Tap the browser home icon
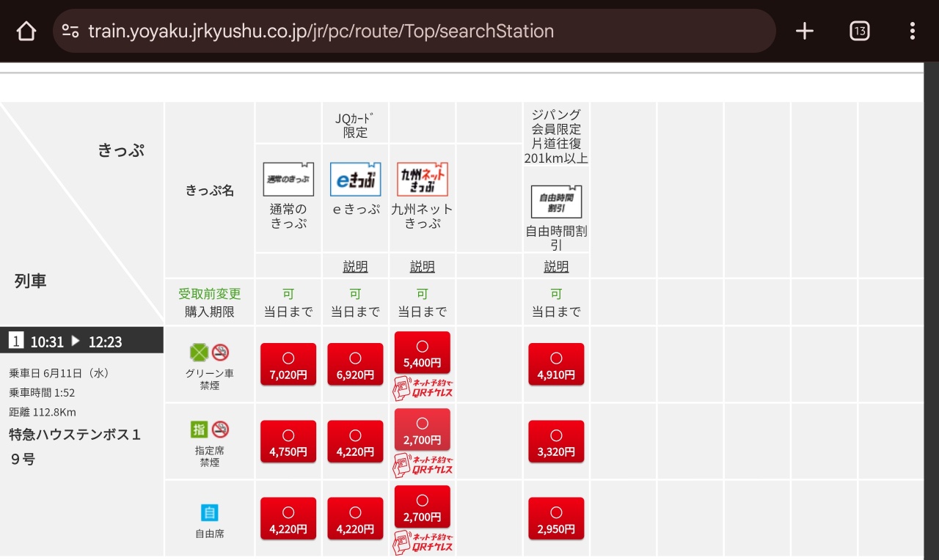 pos(26,31)
